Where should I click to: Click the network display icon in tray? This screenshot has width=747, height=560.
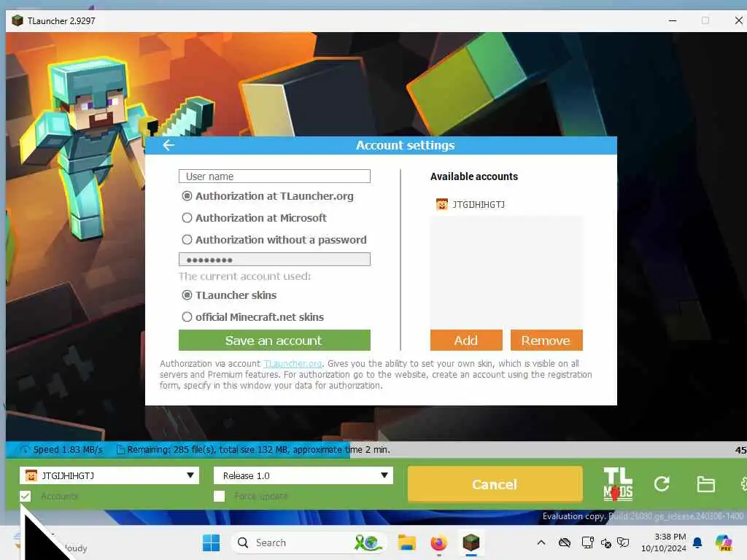[x=587, y=542]
